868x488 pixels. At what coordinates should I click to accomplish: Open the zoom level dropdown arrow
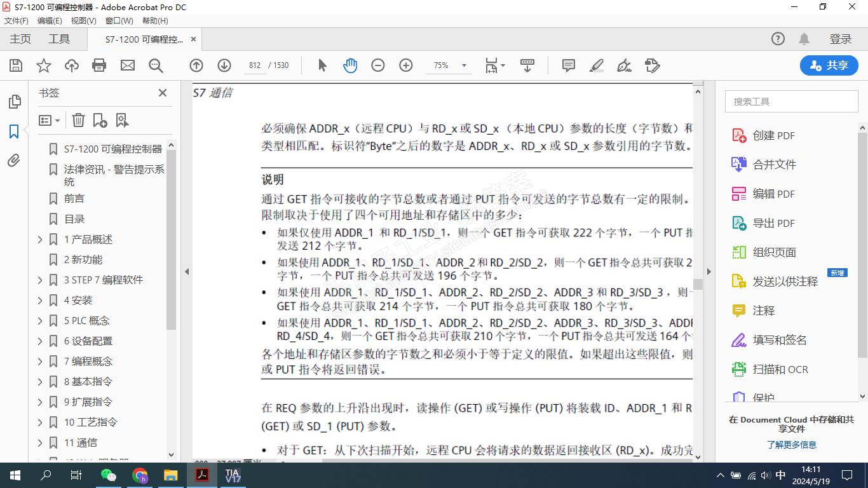coord(464,65)
